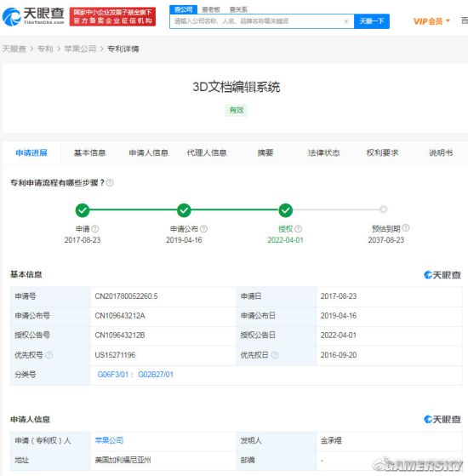Open the red official credit agency banner
The width and height of the screenshot is (468, 476).
coord(112,16)
